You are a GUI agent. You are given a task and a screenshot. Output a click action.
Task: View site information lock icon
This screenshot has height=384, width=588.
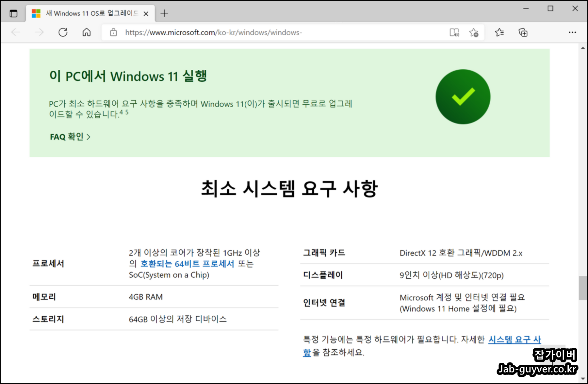coord(113,32)
